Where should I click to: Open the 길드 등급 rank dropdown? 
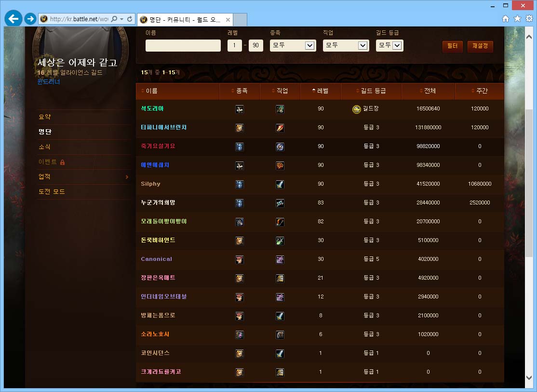coord(389,45)
